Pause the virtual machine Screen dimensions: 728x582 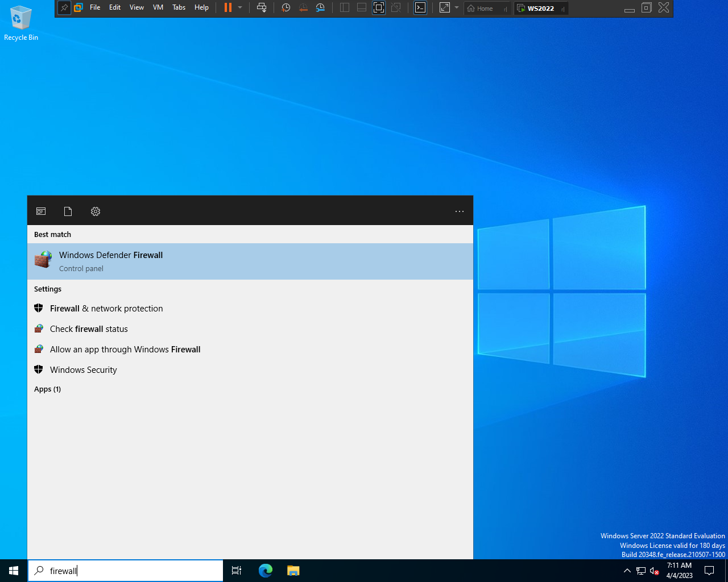click(228, 8)
